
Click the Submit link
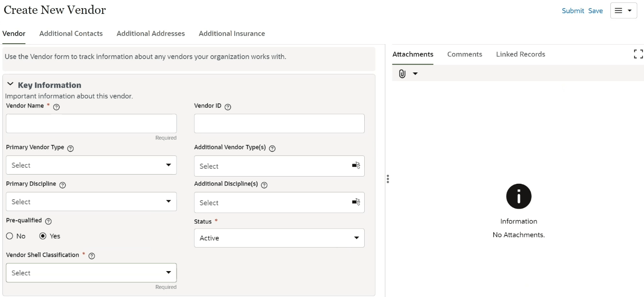pos(572,11)
